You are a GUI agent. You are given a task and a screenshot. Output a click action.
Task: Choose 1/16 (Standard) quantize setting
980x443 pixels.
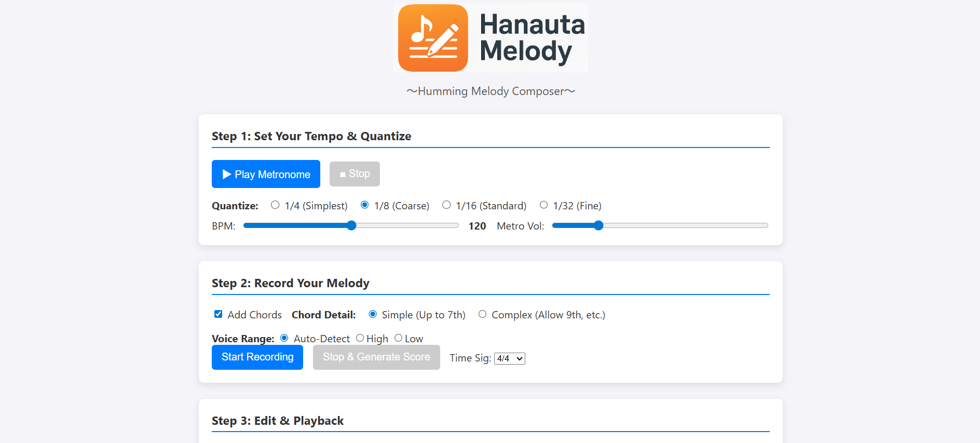[446, 205]
